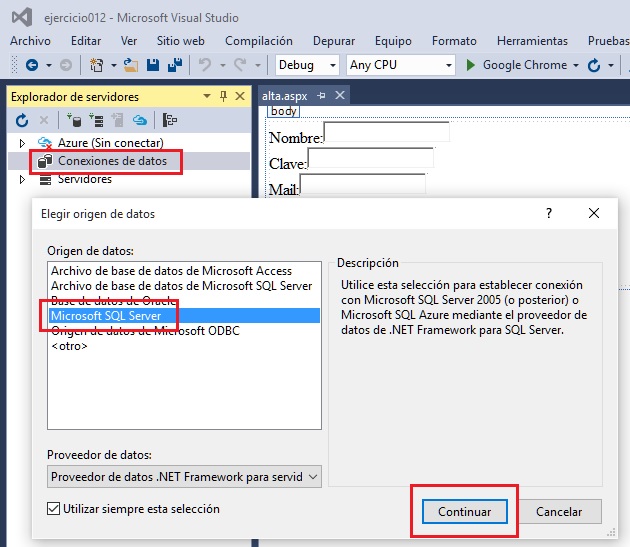Open the Proveedor de datos combo box
This screenshot has width=630, height=547.
point(184,477)
